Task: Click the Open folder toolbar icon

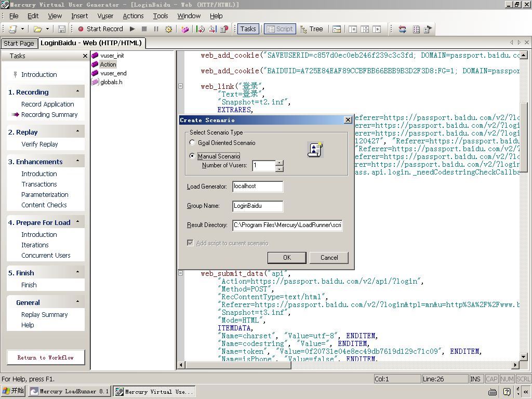Action: pyautogui.click(x=37, y=29)
